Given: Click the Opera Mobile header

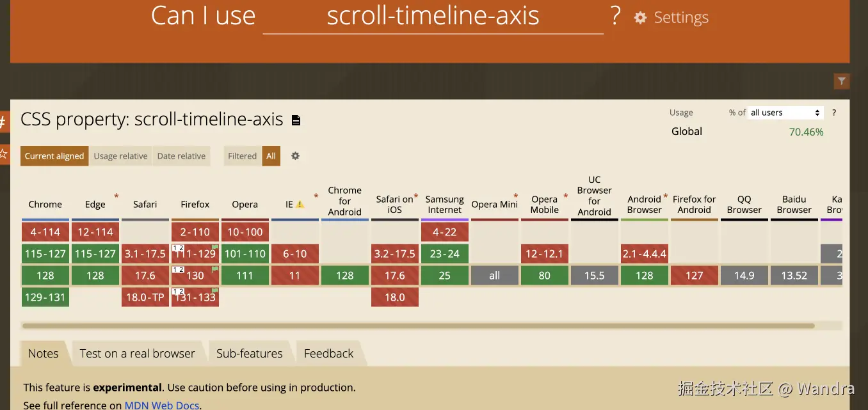Looking at the screenshot, I should [545, 205].
